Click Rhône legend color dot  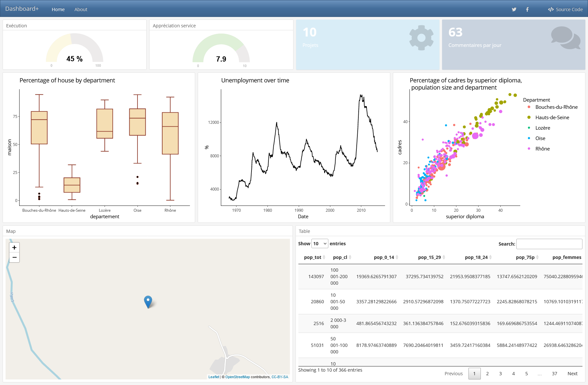point(529,149)
